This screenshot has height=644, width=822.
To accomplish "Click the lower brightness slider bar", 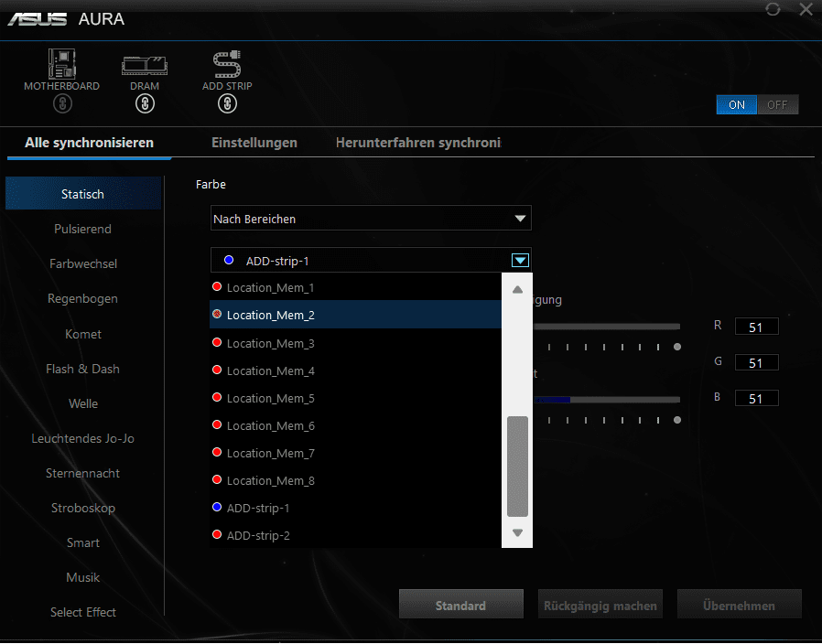I will click(607, 400).
